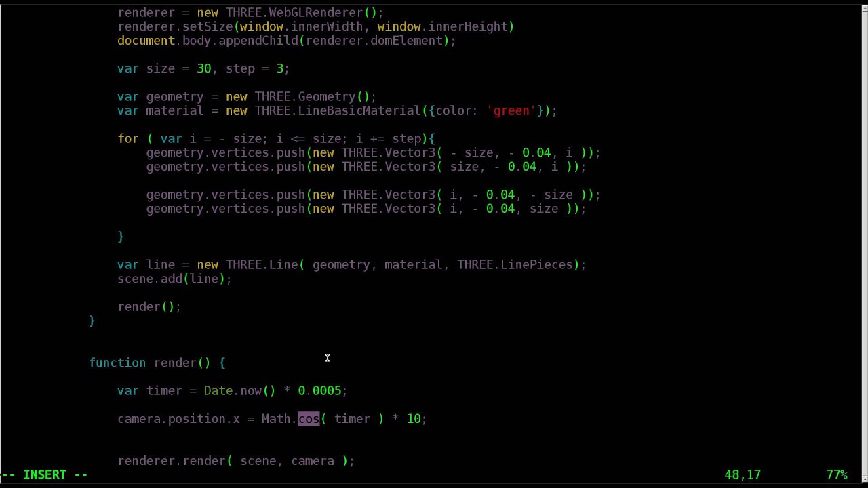This screenshot has height=488, width=868.
Task: Click 'THREE.LinePieces' in the line declaration
Action: (x=515, y=264)
